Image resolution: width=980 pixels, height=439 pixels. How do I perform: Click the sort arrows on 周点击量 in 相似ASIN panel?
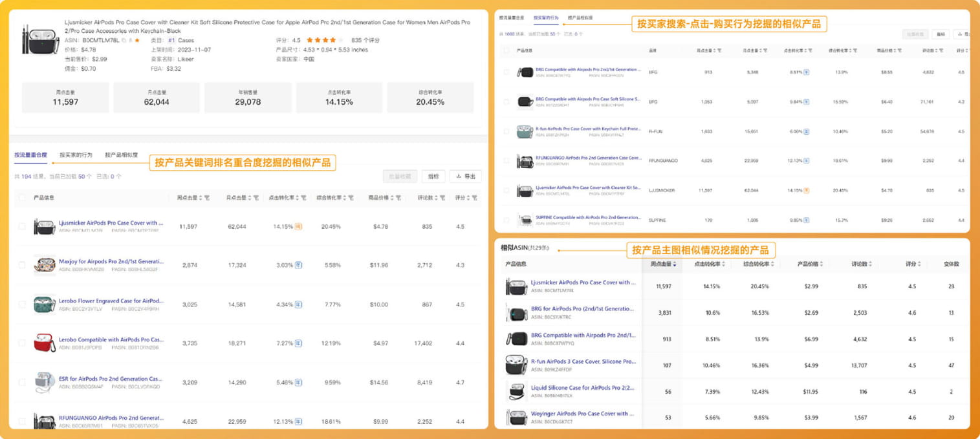pyautogui.click(x=673, y=264)
